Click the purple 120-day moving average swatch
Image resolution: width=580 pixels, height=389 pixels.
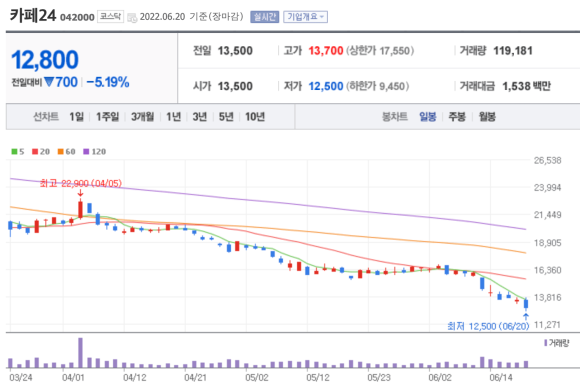click(x=86, y=152)
